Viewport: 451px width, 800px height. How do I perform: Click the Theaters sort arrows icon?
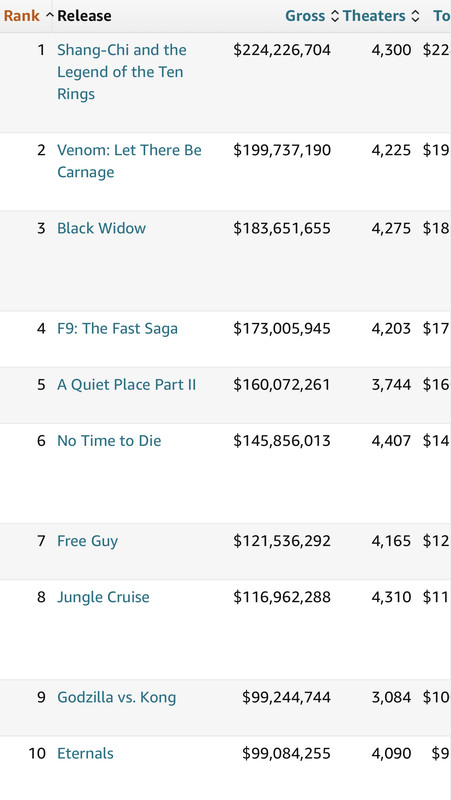pyautogui.click(x=415, y=16)
